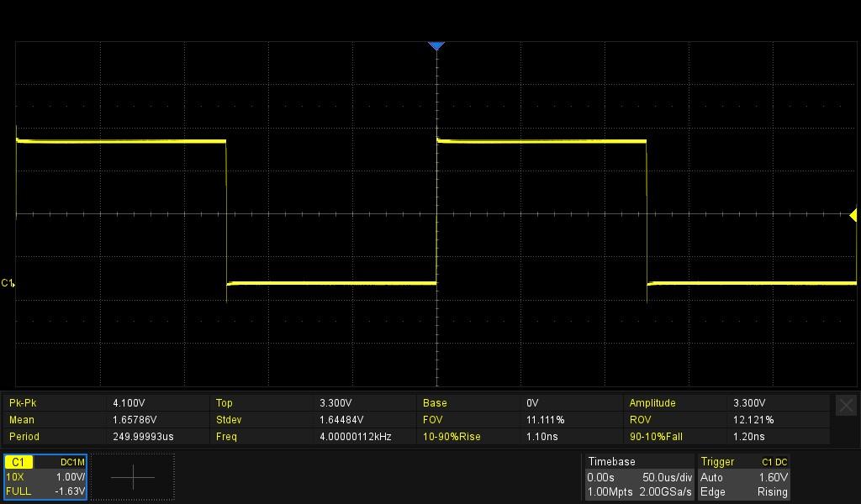
Task: Select the Pk-Pk measurement value 4.100V
Action: (129, 403)
